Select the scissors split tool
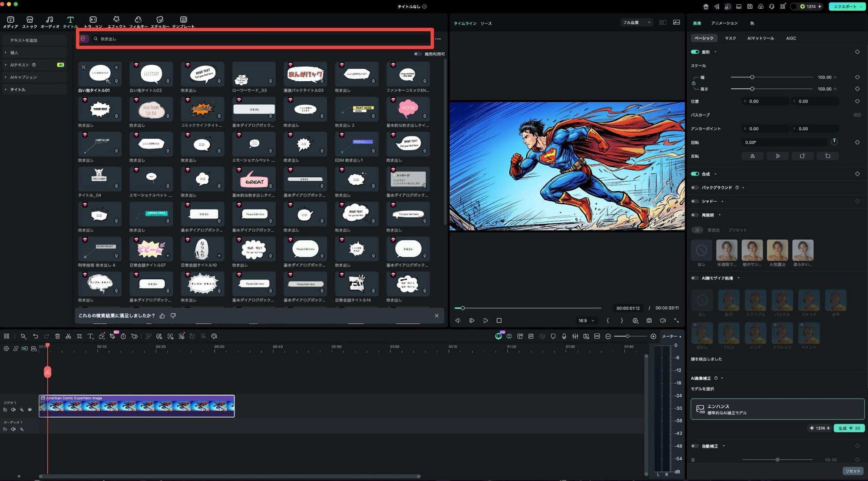The height and width of the screenshot is (481, 868). 68,336
